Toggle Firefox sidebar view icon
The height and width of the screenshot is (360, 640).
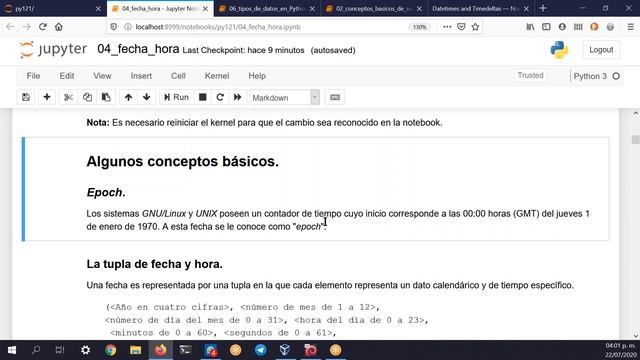pos(546,27)
